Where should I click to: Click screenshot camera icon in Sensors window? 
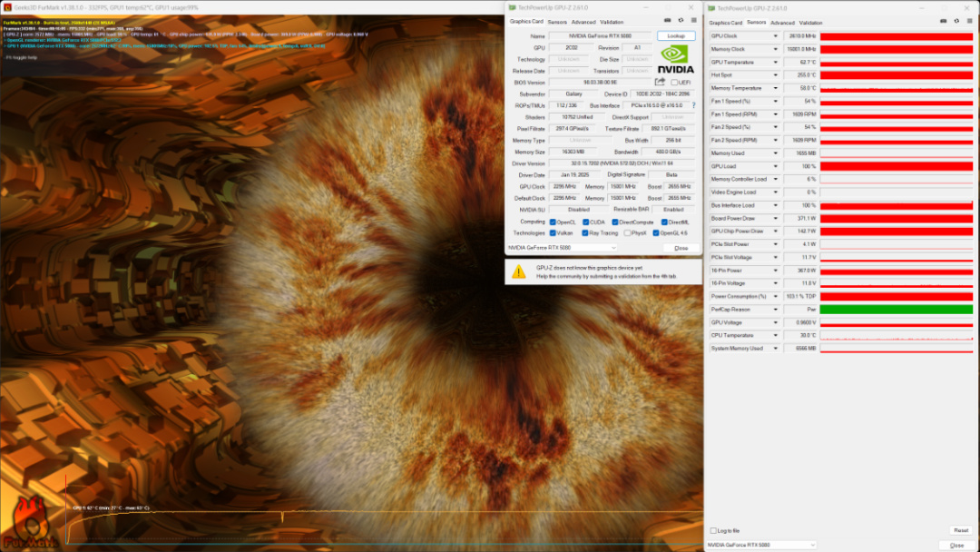tap(944, 21)
